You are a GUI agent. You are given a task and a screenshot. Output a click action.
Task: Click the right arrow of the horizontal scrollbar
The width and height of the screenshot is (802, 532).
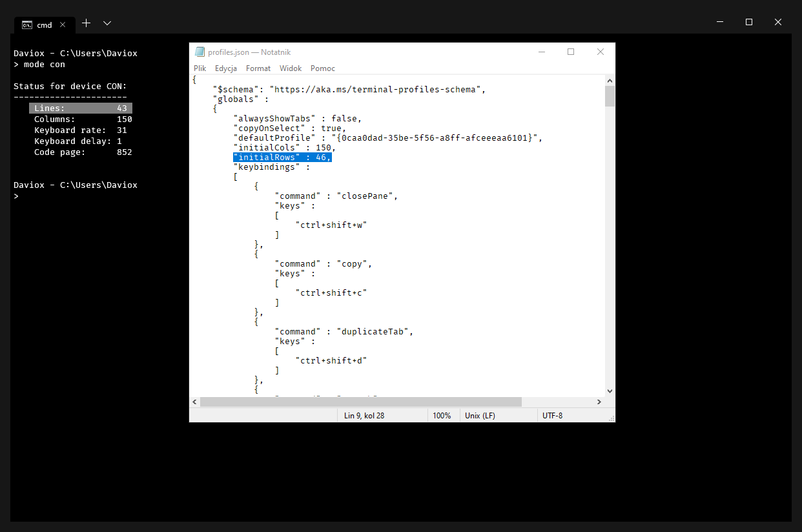tap(599, 402)
